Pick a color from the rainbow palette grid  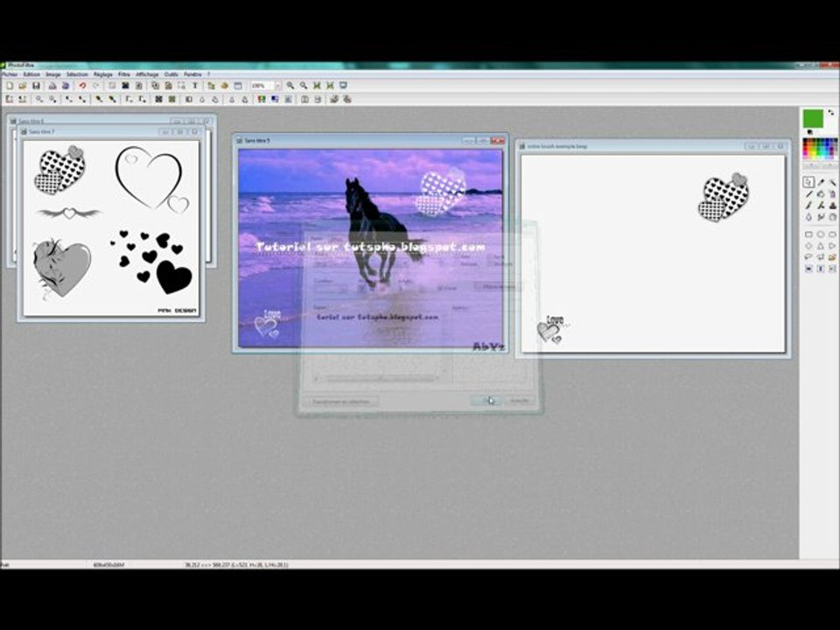click(820, 149)
